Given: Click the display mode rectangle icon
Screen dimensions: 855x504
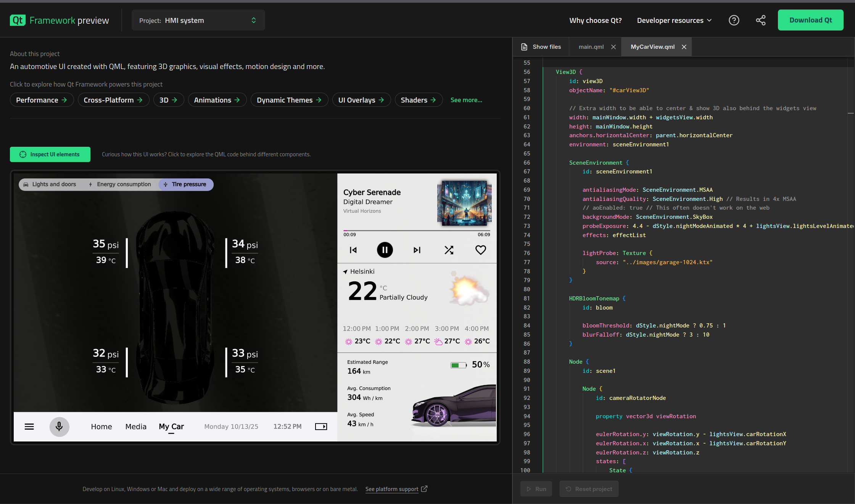Looking at the screenshot, I should pyautogui.click(x=321, y=427).
